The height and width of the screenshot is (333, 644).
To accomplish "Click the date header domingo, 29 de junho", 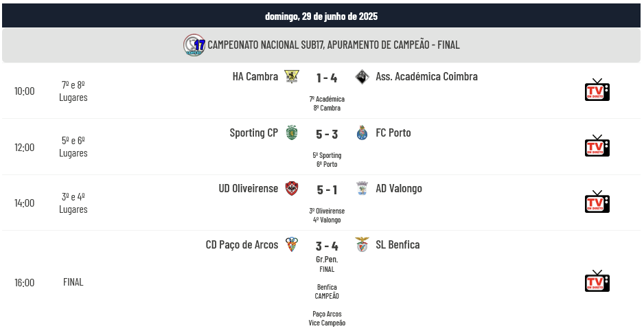I will (321, 16).
